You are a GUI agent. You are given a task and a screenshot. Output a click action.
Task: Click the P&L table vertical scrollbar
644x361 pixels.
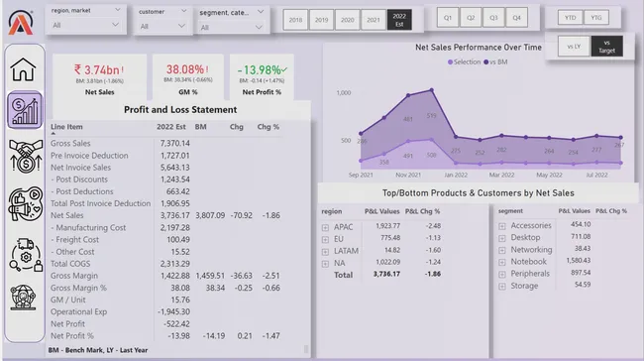[x=306, y=349]
